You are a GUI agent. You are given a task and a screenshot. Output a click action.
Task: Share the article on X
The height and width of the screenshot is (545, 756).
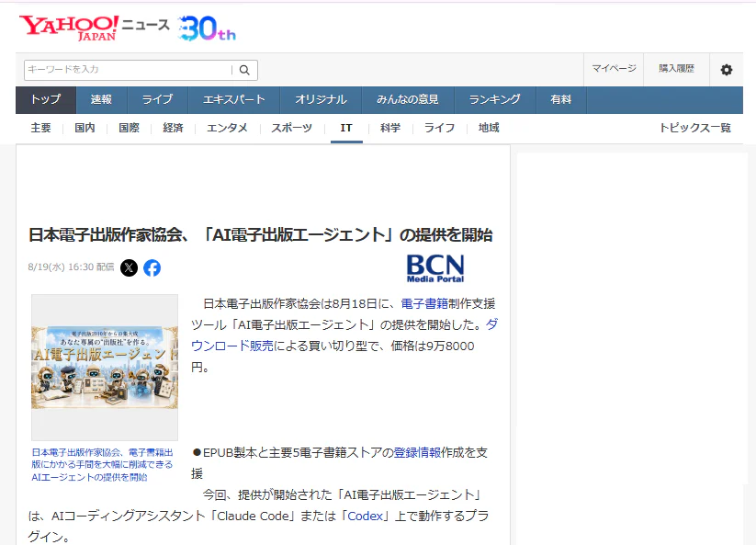[129, 267]
